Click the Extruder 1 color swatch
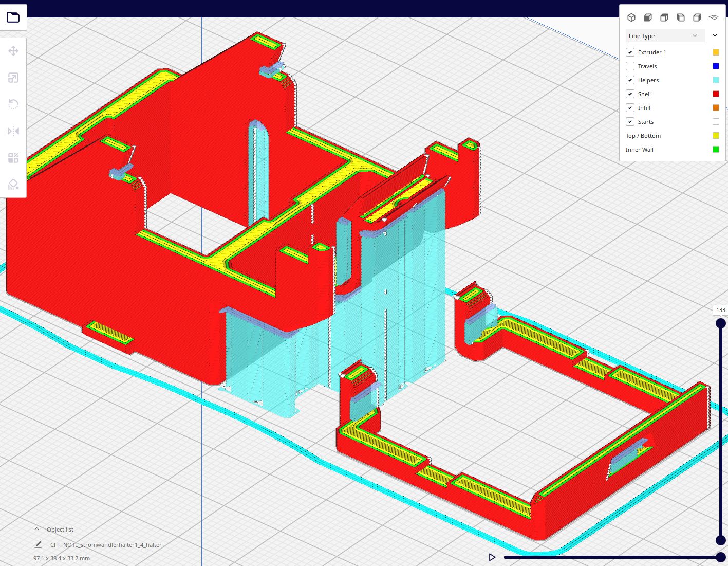Viewport: 728px width, 566px height. 716,52
